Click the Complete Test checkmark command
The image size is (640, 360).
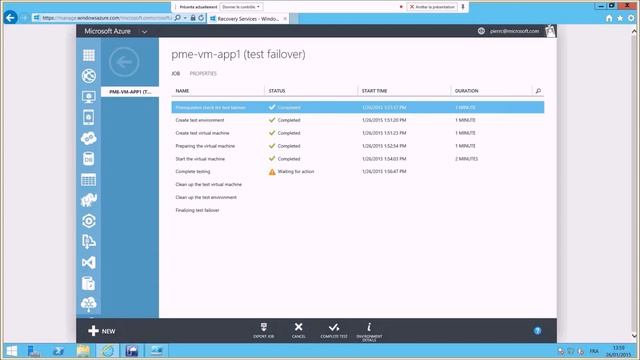(334, 330)
